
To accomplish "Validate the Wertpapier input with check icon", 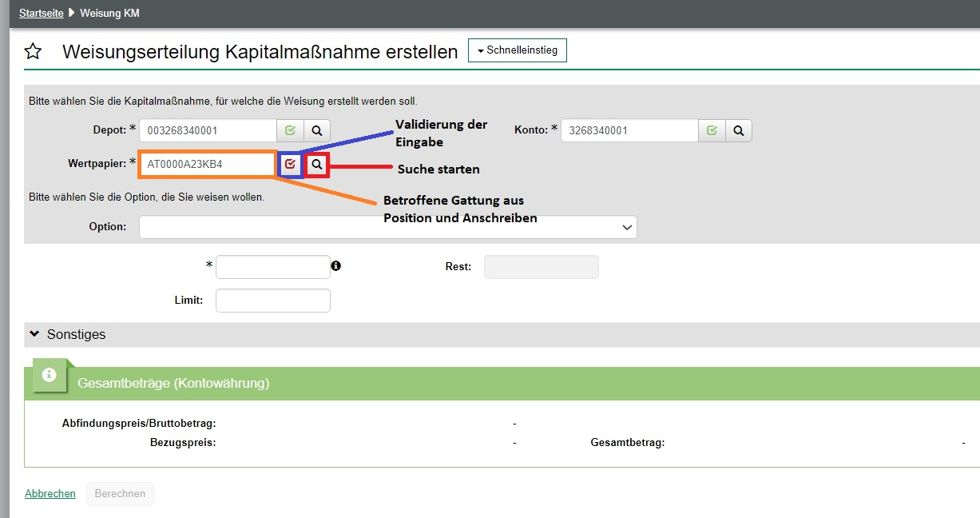I will (x=290, y=164).
